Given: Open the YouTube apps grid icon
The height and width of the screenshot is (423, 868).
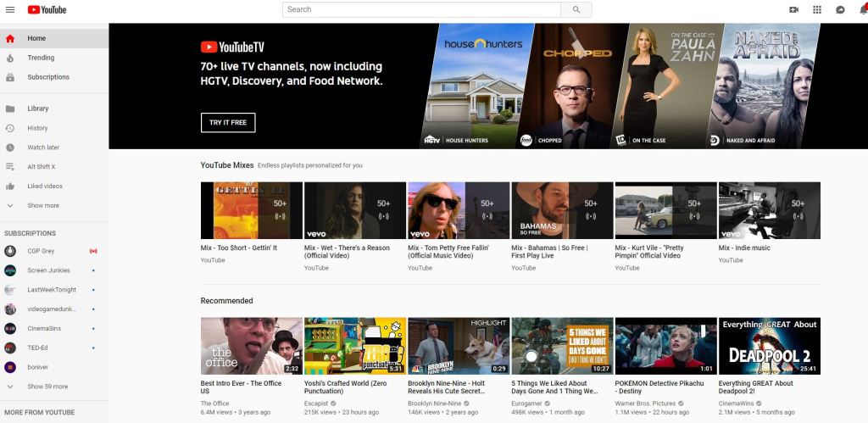Looking at the screenshot, I should coord(817,9).
